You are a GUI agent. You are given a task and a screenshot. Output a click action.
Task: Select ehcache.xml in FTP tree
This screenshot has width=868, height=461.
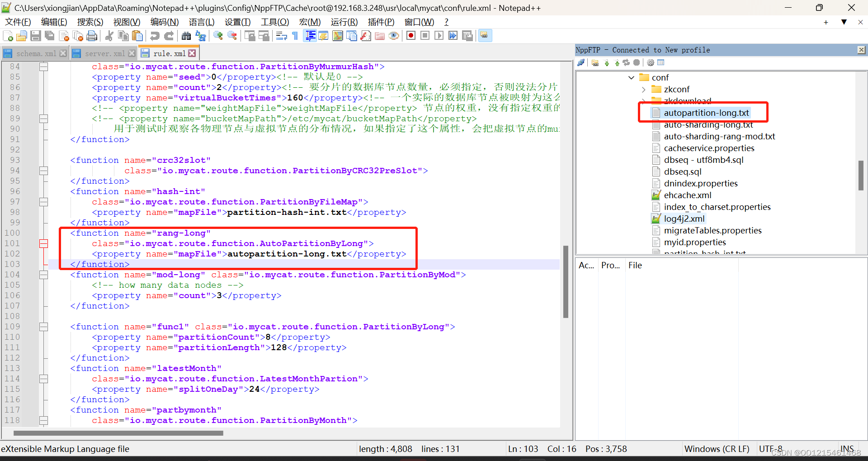tap(687, 195)
